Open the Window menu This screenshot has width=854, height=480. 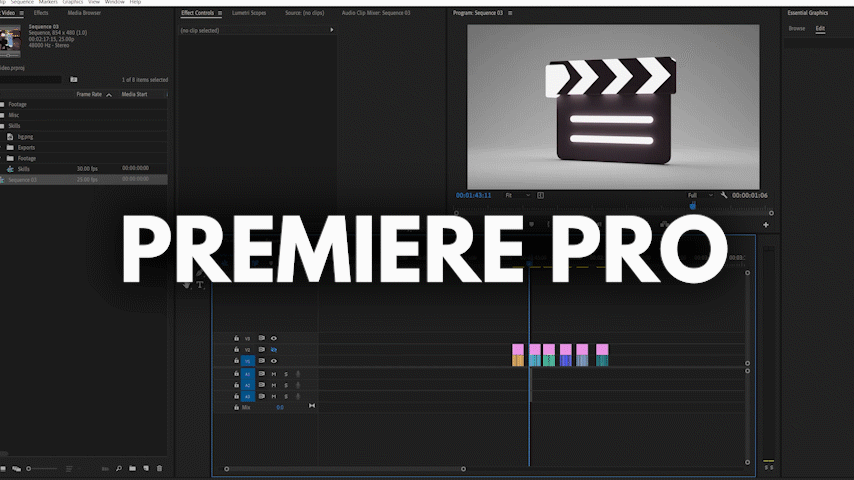click(x=114, y=2)
